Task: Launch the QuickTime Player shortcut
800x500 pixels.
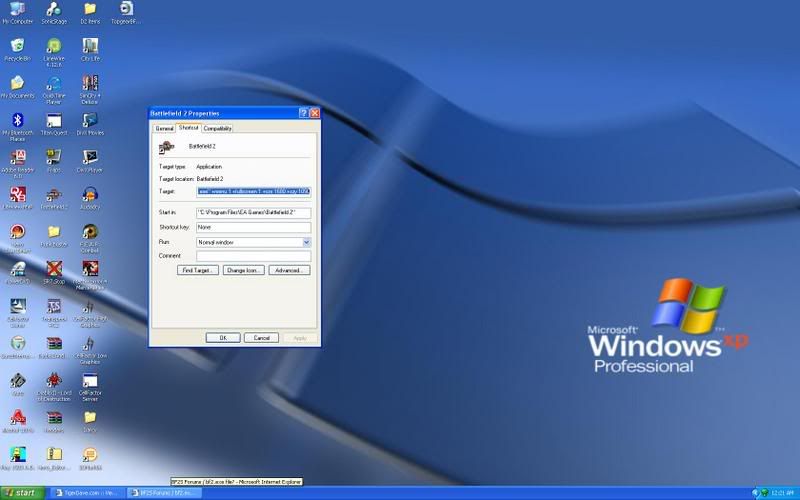Action: 54,90
